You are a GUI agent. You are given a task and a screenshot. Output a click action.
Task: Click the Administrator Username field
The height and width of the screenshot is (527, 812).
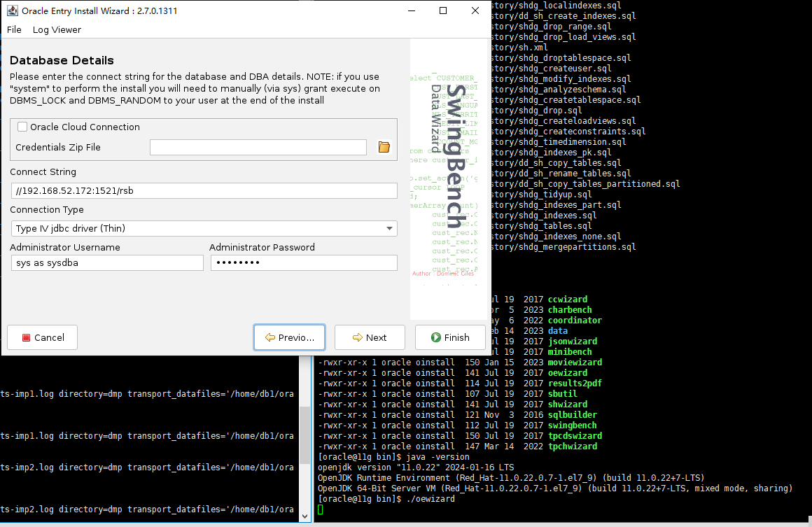pyautogui.click(x=107, y=262)
